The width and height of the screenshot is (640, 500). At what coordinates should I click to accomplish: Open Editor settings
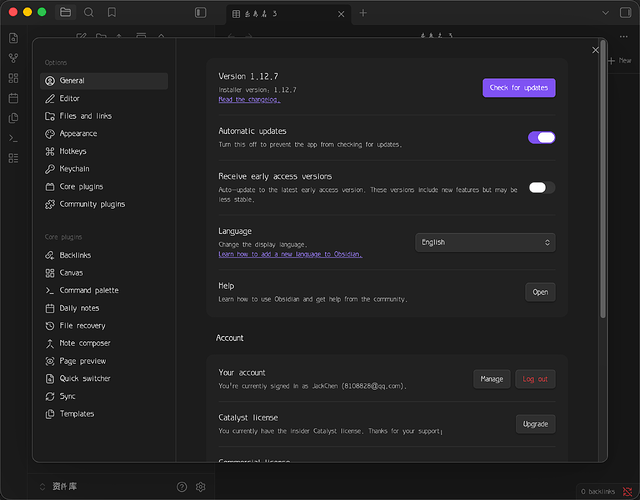(x=104, y=98)
